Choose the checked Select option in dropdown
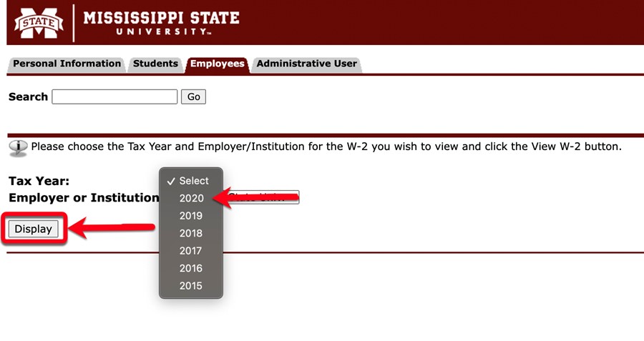644x341 pixels. pyautogui.click(x=191, y=181)
